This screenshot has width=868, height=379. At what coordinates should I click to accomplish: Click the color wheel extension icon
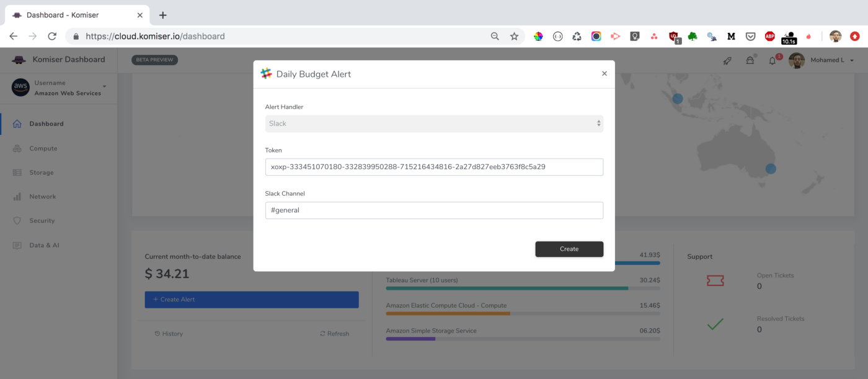[538, 37]
